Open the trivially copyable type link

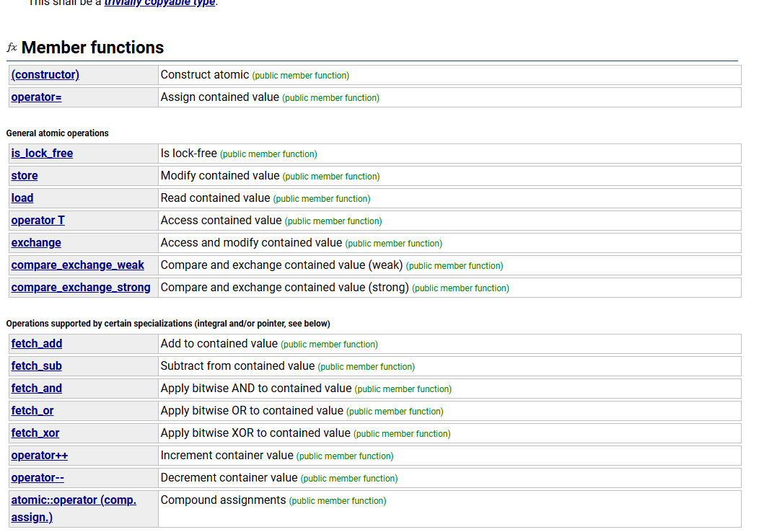click(159, 3)
